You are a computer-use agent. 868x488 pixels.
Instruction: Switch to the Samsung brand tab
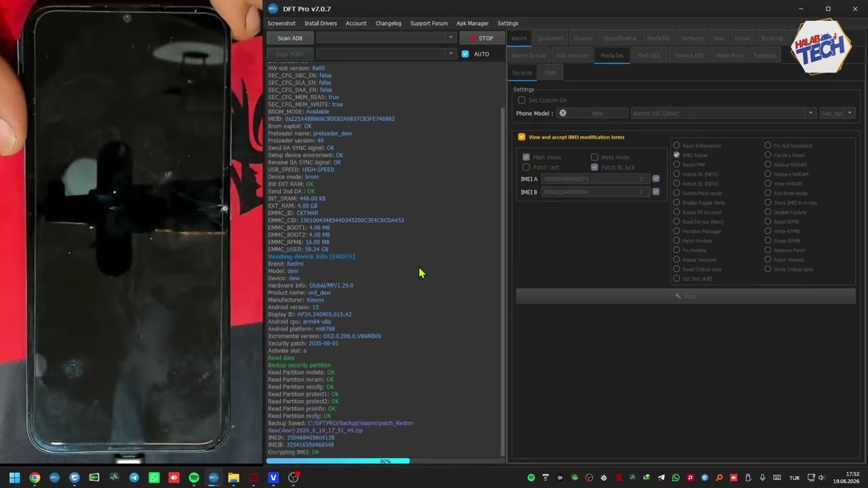(x=692, y=38)
